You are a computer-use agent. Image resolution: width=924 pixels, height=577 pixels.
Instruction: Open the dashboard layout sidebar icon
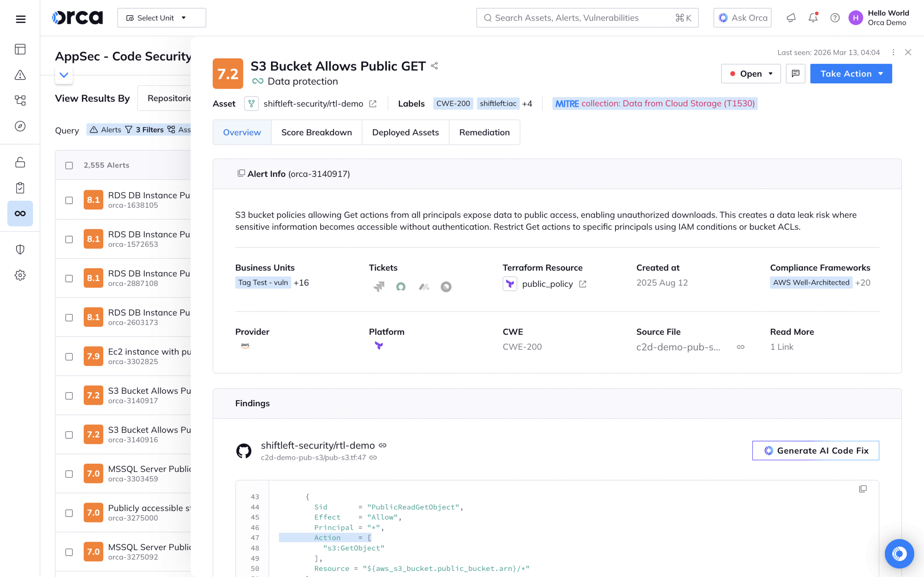click(x=20, y=49)
